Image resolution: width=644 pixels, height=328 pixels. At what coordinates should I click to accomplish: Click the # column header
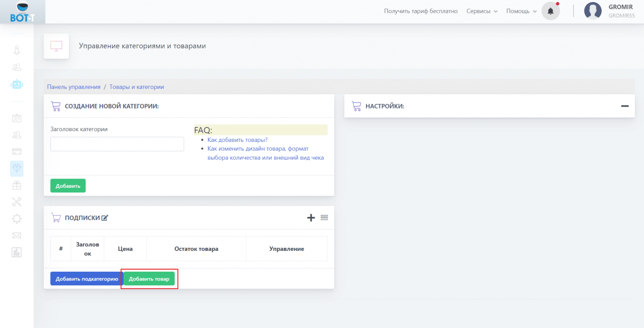pyautogui.click(x=61, y=249)
